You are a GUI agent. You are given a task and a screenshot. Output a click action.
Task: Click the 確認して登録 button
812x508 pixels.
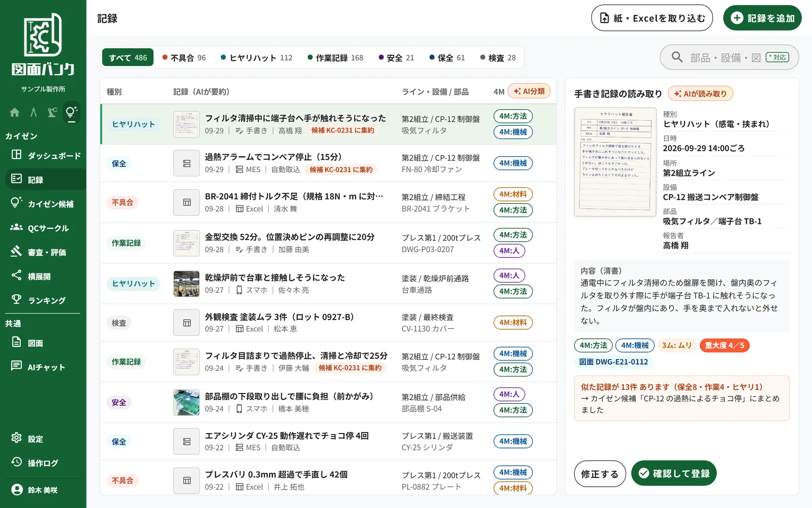point(674,473)
